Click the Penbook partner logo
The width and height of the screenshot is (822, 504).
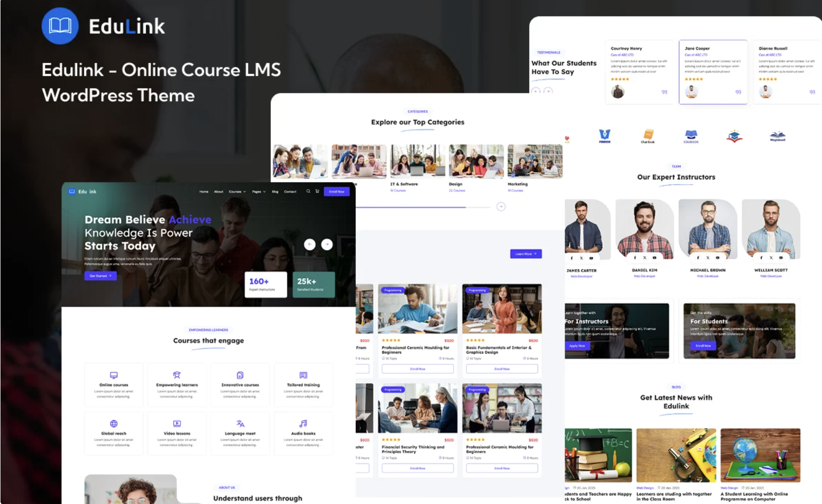click(x=605, y=136)
